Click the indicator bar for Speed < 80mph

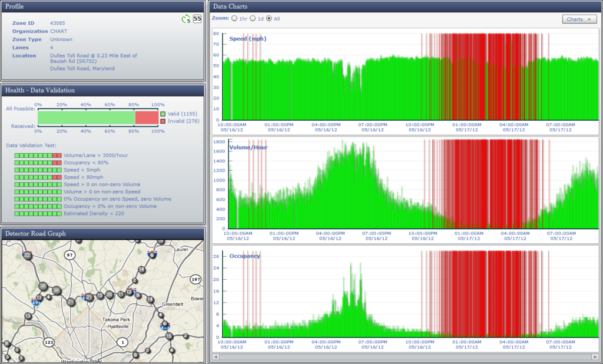[38, 177]
